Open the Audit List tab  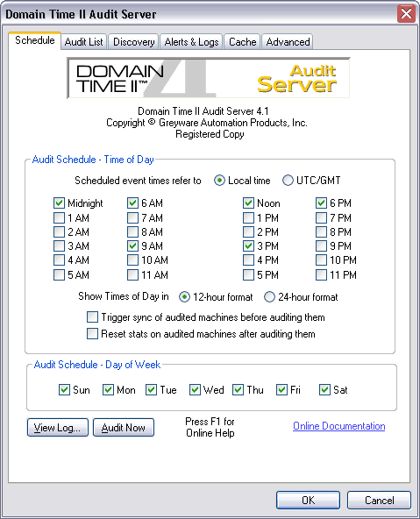tap(83, 42)
